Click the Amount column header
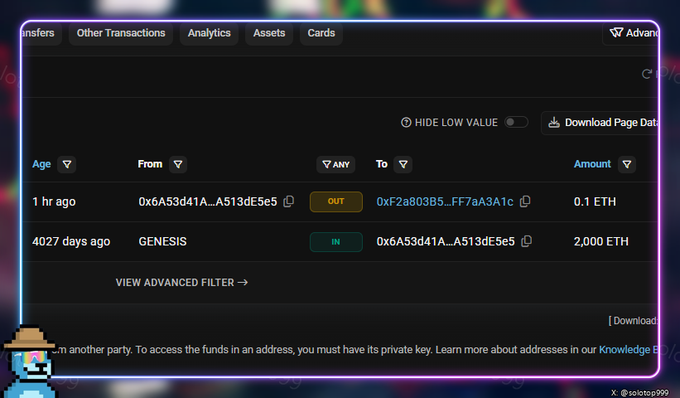 pyautogui.click(x=592, y=164)
